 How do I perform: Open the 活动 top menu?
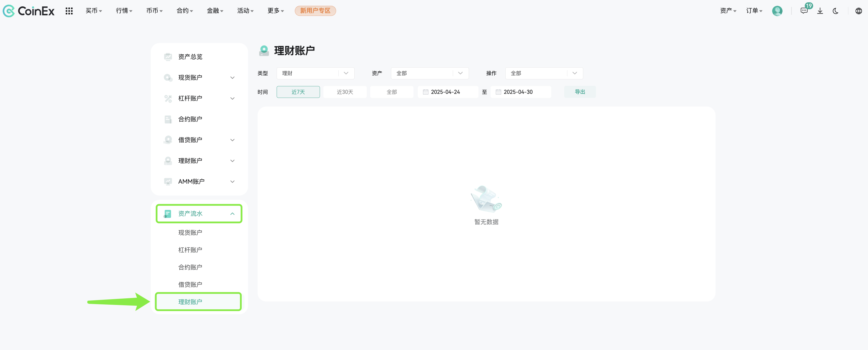pos(245,11)
